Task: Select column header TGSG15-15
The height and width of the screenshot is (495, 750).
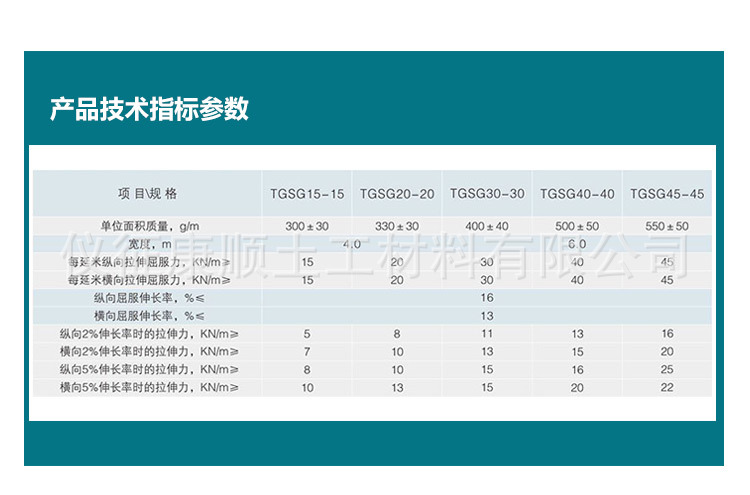Action: click(x=307, y=194)
